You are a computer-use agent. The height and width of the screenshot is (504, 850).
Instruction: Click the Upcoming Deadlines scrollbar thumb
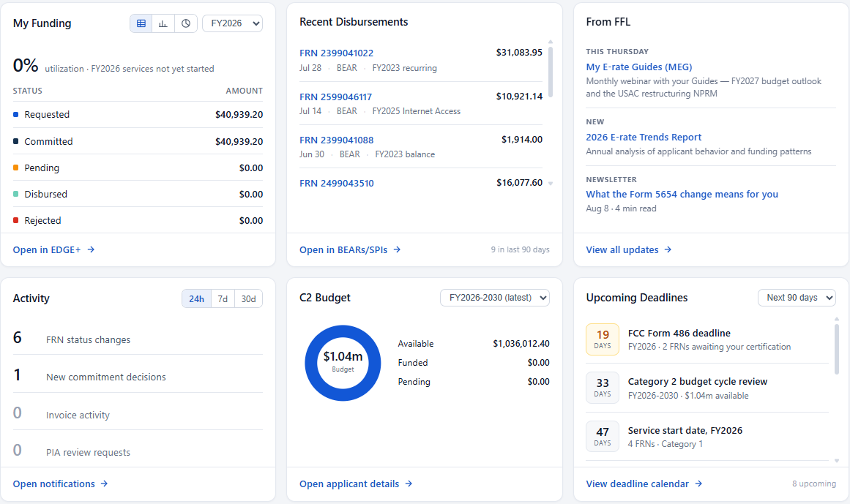point(836,349)
